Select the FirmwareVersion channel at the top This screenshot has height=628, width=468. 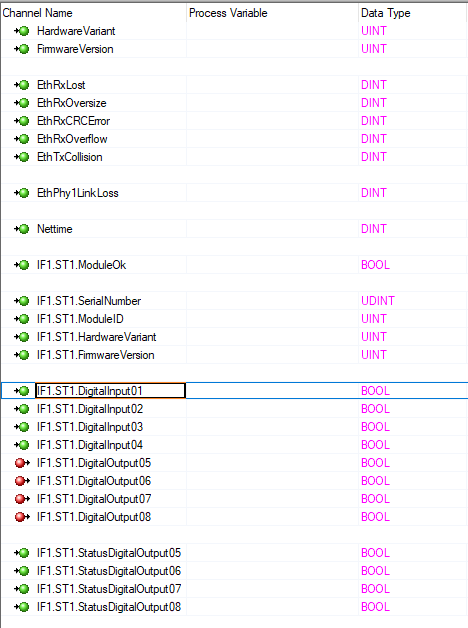(234, 49)
